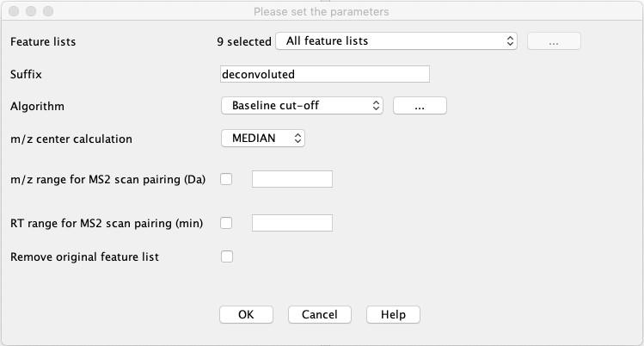Click the ellipsis button beside feature lists
Image resolution: width=644 pixels, height=346 pixels.
[x=553, y=41]
